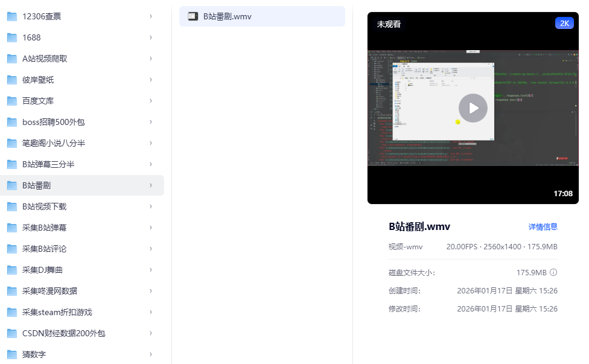Open the 详情信息 link
The width and height of the screenshot is (589, 364).
[x=543, y=227]
